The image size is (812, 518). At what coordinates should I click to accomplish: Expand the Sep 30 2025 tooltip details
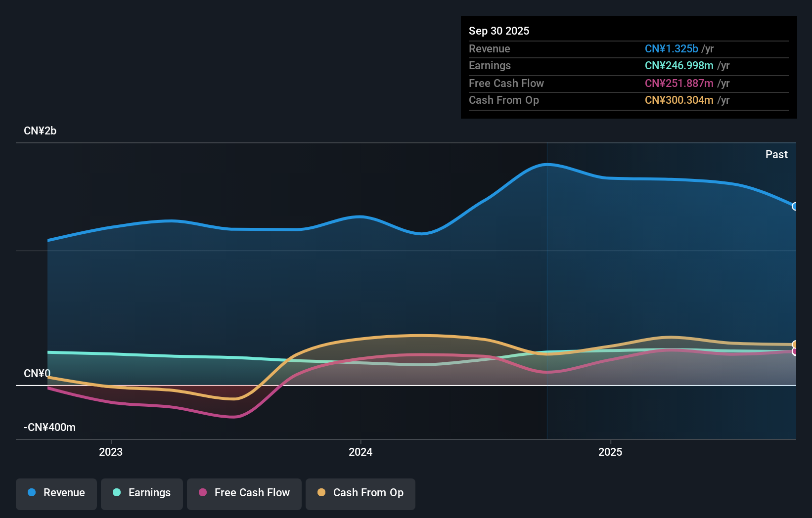[499, 31]
